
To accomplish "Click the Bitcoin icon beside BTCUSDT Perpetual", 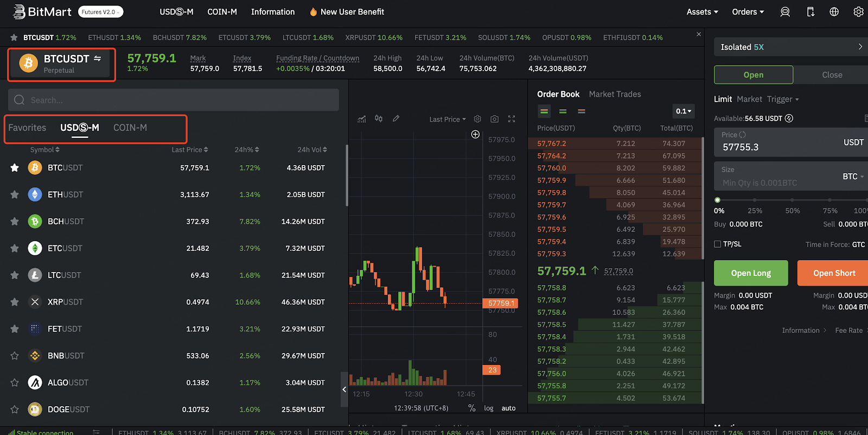I will (x=29, y=64).
